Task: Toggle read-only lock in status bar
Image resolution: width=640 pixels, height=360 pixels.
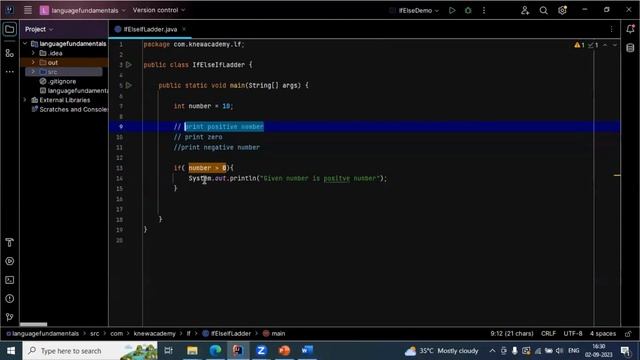Action: pos(628,334)
